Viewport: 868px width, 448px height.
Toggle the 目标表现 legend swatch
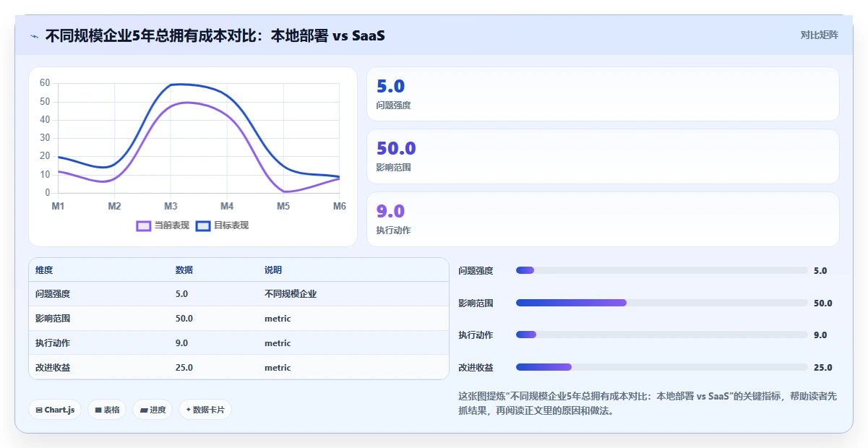[203, 225]
